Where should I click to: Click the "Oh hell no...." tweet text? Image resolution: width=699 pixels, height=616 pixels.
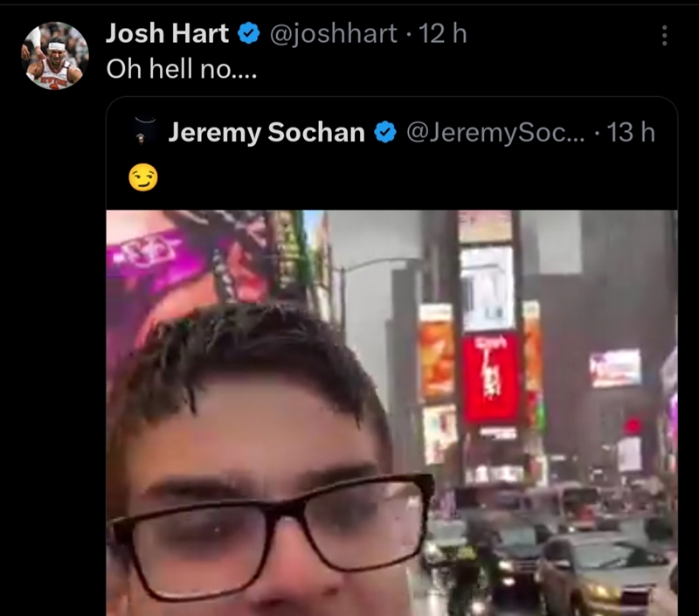point(182,69)
